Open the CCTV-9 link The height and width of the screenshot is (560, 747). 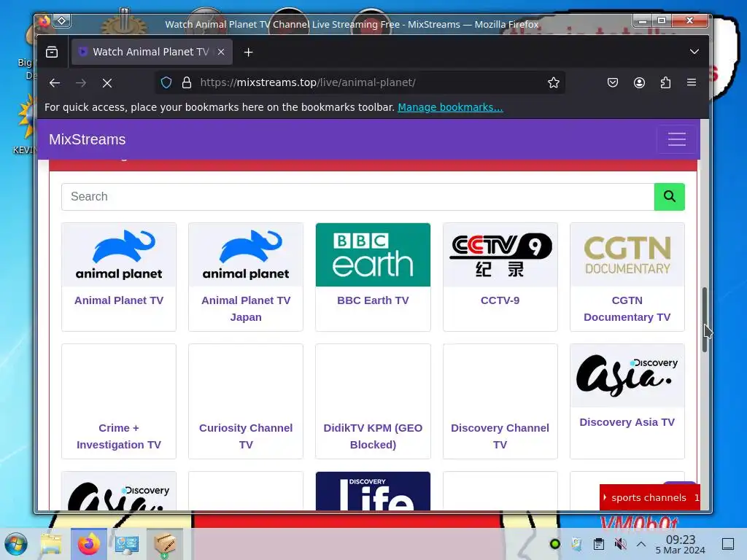pyautogui.click(x=500, y=300)
